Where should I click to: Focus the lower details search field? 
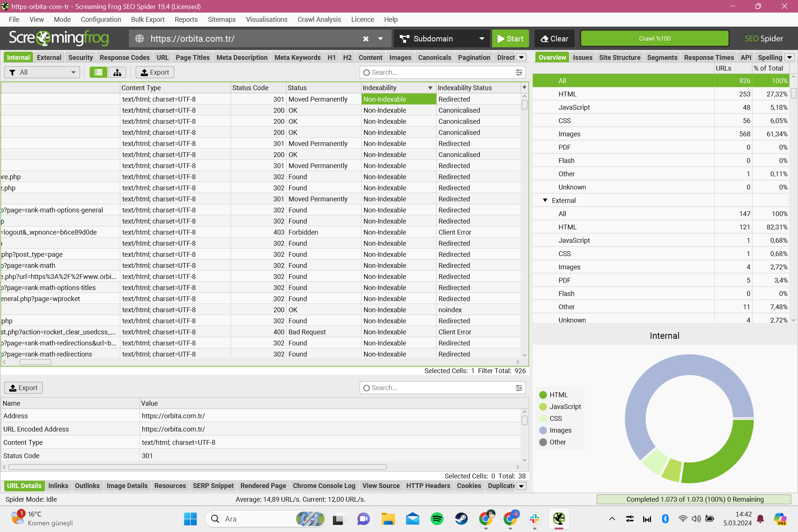coord(442,388)
